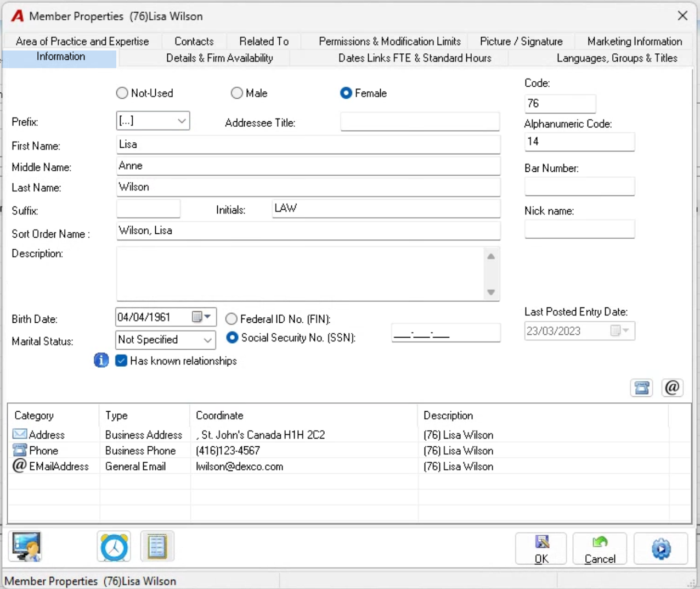Click the phone coordinate icon button
Screen dimensions: 700x589
[641, 388]
